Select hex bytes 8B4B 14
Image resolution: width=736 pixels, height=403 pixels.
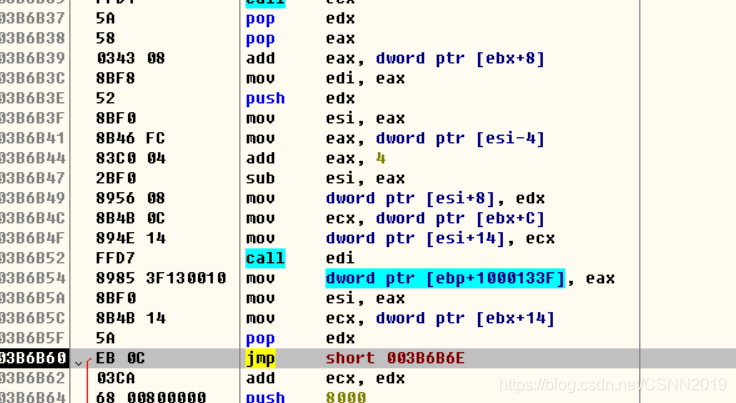click(x=130, y=318)
